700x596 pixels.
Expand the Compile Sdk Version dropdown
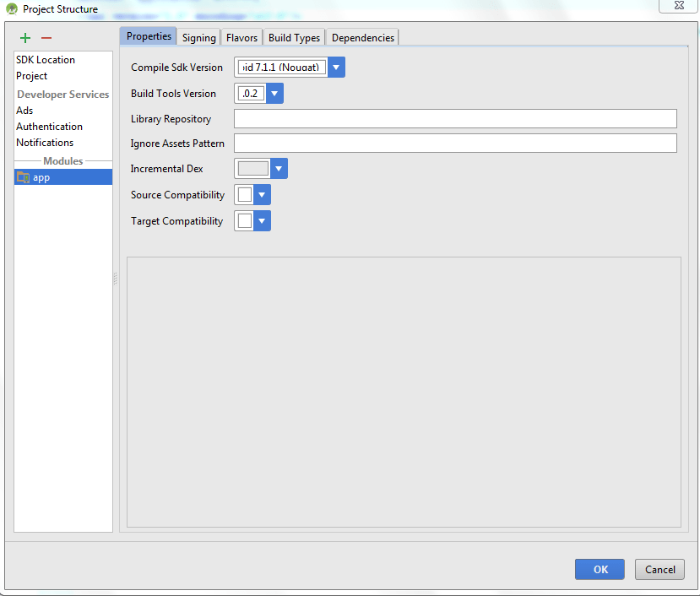point(336,68)
